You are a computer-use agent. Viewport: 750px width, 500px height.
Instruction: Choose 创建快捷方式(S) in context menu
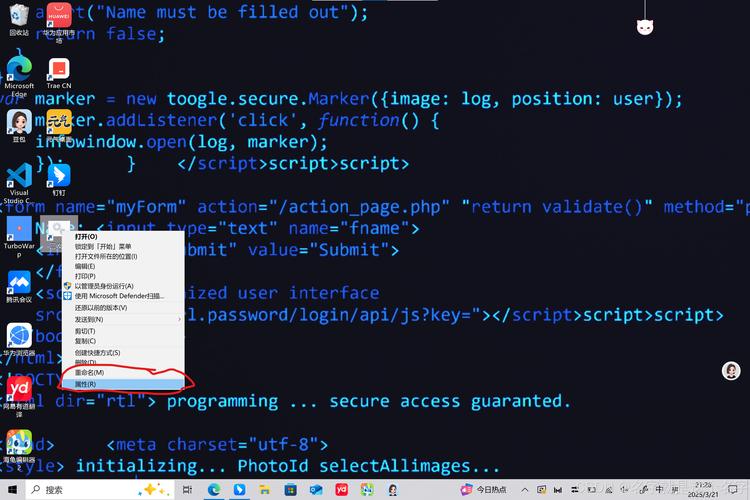pyautogui.click(x=97, y=353)
